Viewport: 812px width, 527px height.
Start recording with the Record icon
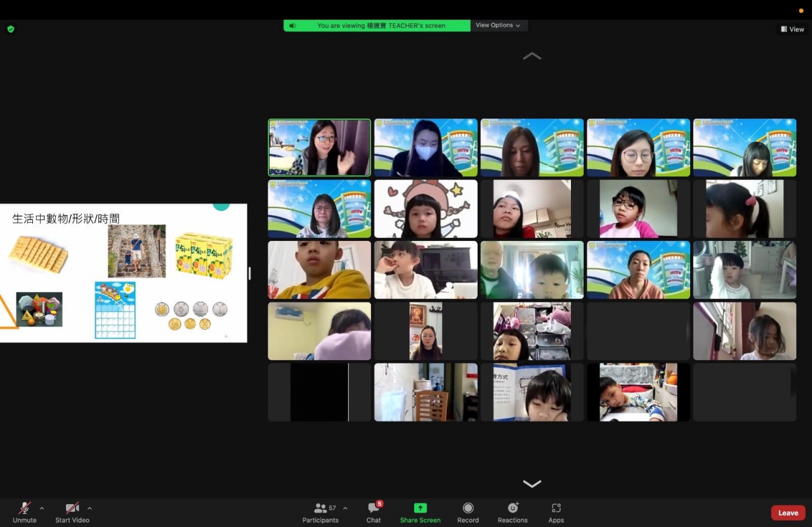(x=468, y=508)
